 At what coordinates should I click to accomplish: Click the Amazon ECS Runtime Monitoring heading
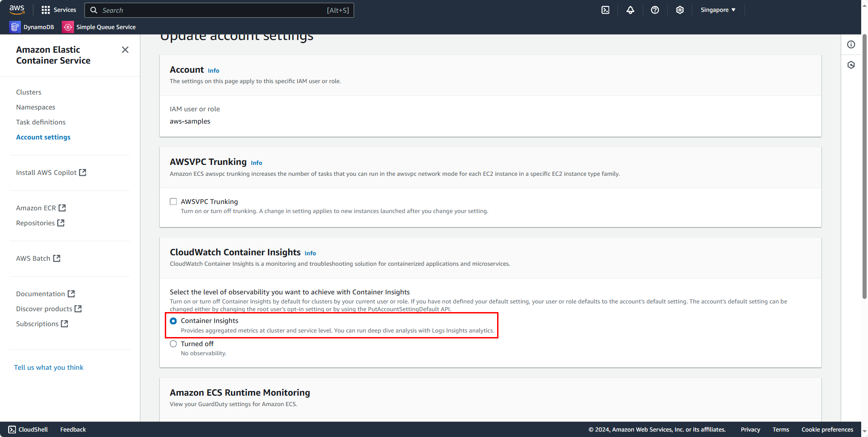[240, 392]
